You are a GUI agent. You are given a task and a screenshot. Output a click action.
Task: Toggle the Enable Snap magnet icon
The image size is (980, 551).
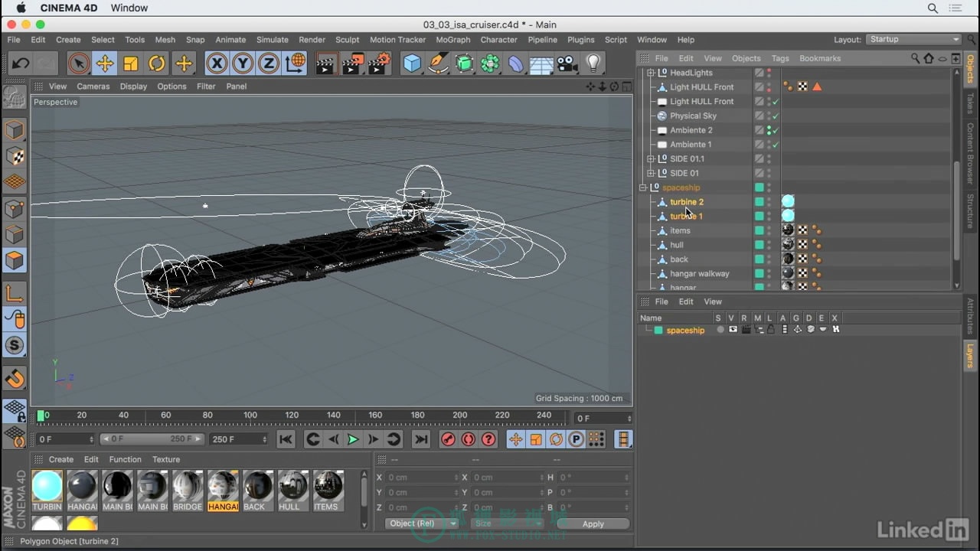[x=15, y=378]
